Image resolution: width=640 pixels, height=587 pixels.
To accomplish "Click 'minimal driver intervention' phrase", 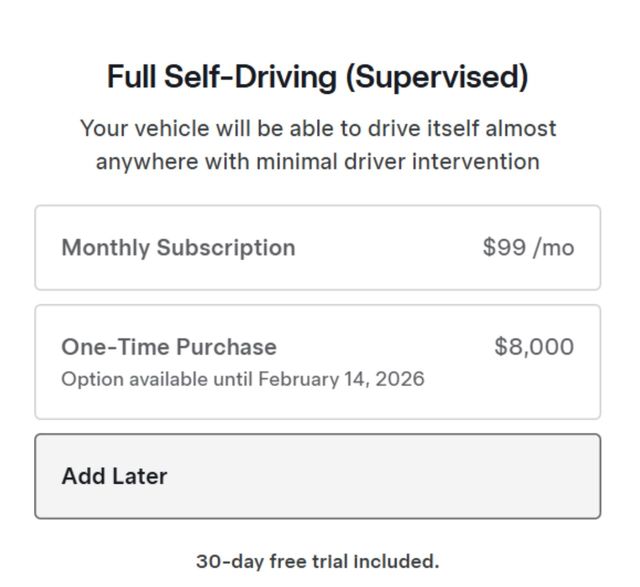I will (x=397, y=162).
